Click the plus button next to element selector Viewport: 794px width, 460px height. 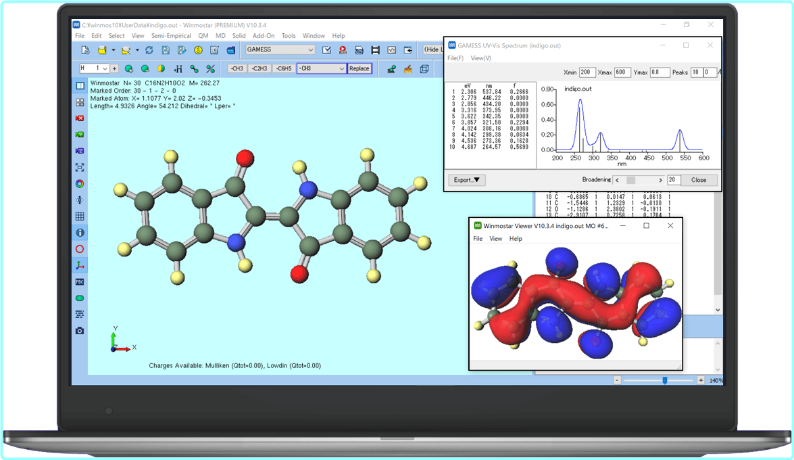tap(114, 68)
